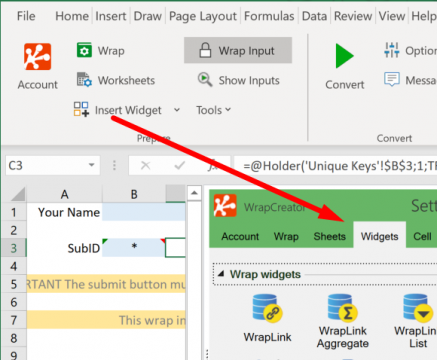Select the Account tab in WrapCreator panel
Image resolution: width=437 pixels, height=360 pixels.
[x=240, y=236]
